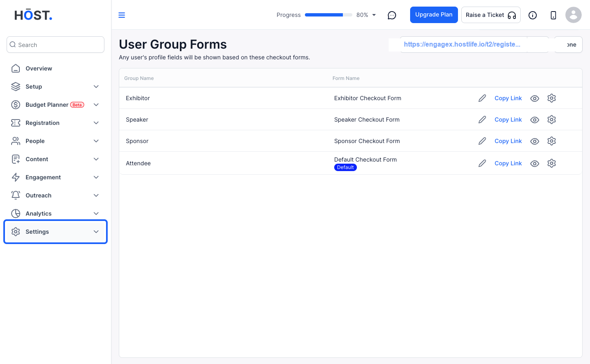Edit the Exhibitor form with pencil icon
This screenshot has height=364, width=590.
(x=482, y=98)
